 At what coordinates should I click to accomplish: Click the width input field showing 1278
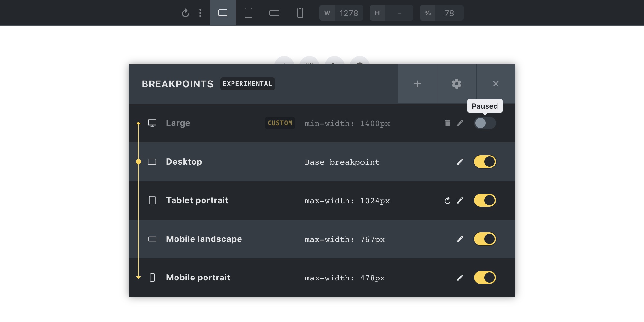(348, 13)
